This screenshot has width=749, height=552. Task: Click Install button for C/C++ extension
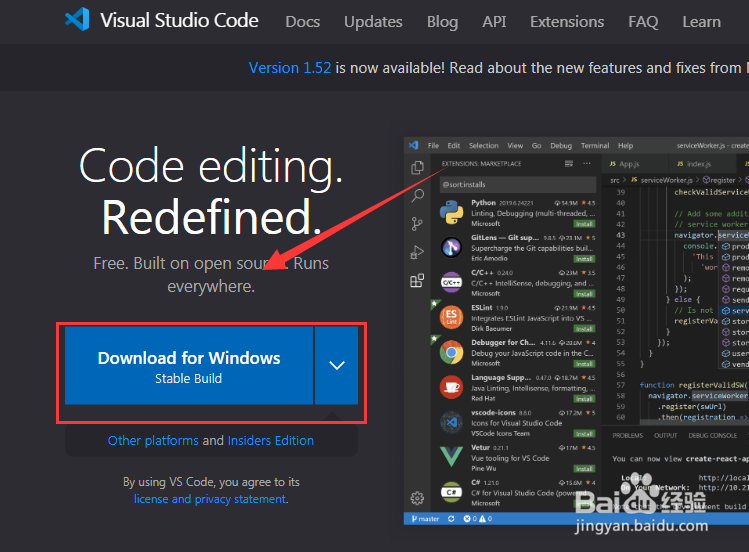[x=584, y=294]
